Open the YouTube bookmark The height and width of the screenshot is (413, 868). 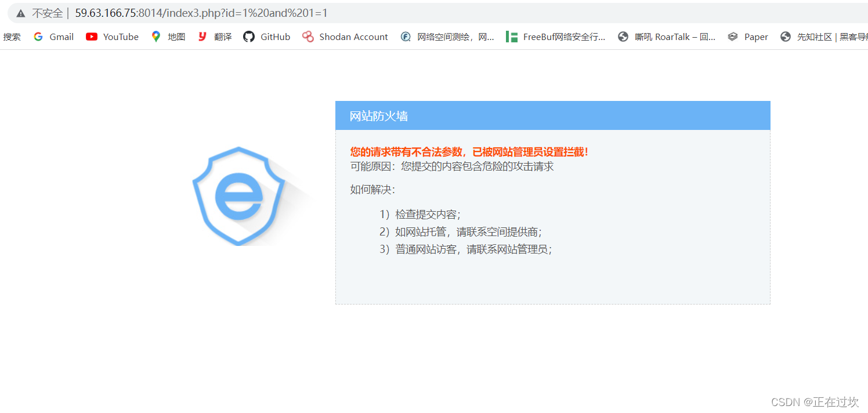pyautogui.click(x=111, y=37)
